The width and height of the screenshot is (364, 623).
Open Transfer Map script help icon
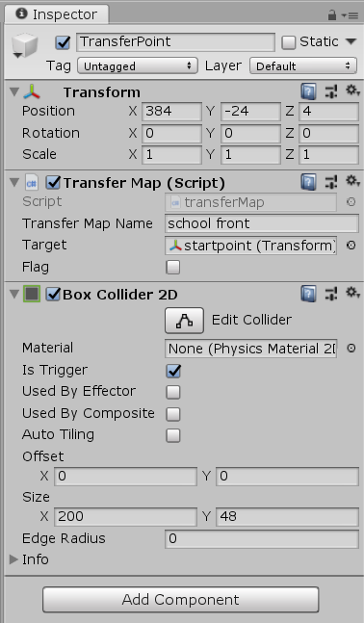point(309,182)
